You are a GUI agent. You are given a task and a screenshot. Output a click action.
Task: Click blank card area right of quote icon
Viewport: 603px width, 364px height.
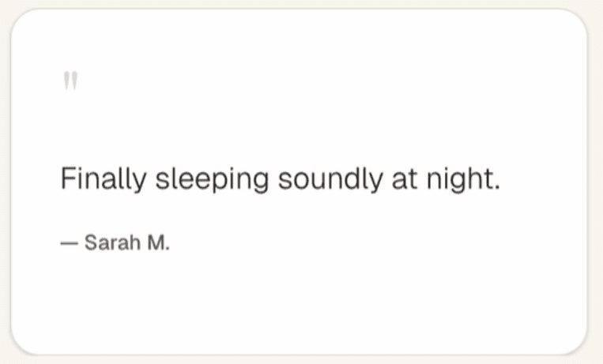(316, 81)
